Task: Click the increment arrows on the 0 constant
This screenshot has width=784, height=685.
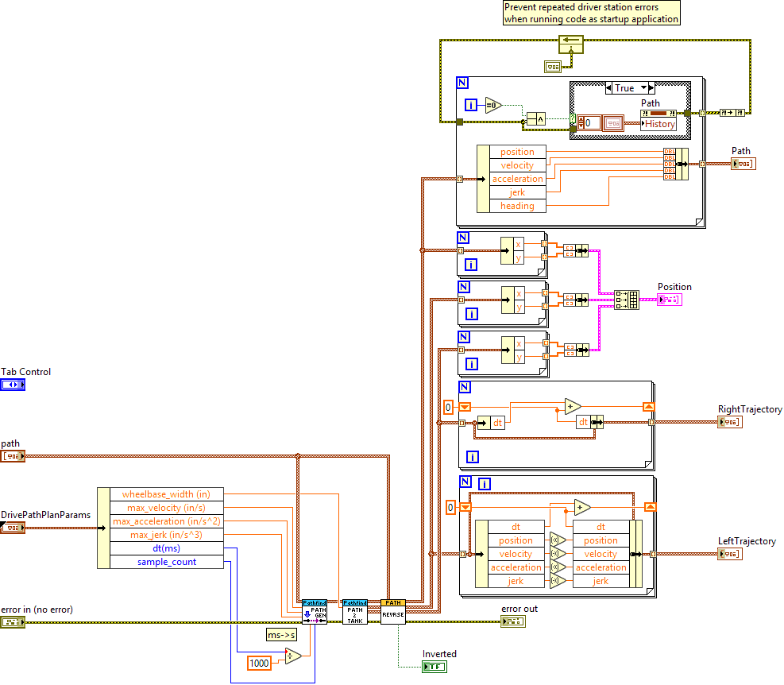Action: pos(580,122)
